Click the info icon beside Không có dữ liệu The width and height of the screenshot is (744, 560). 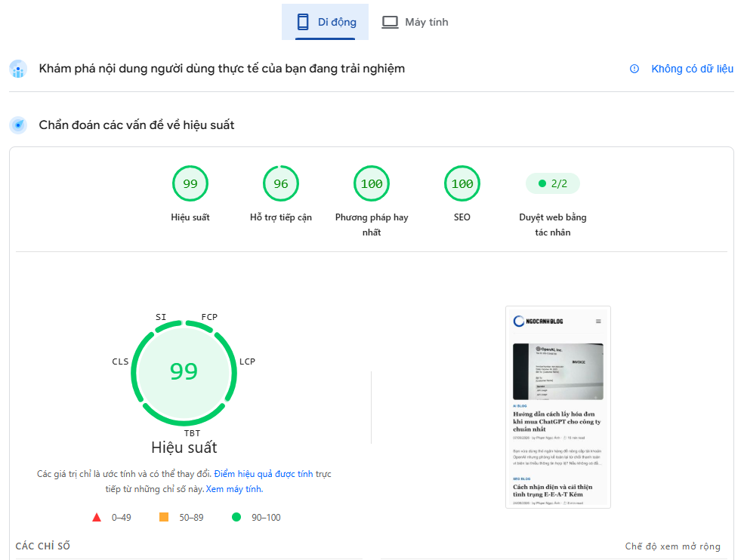pyautogui.click(x=634, y=69)
